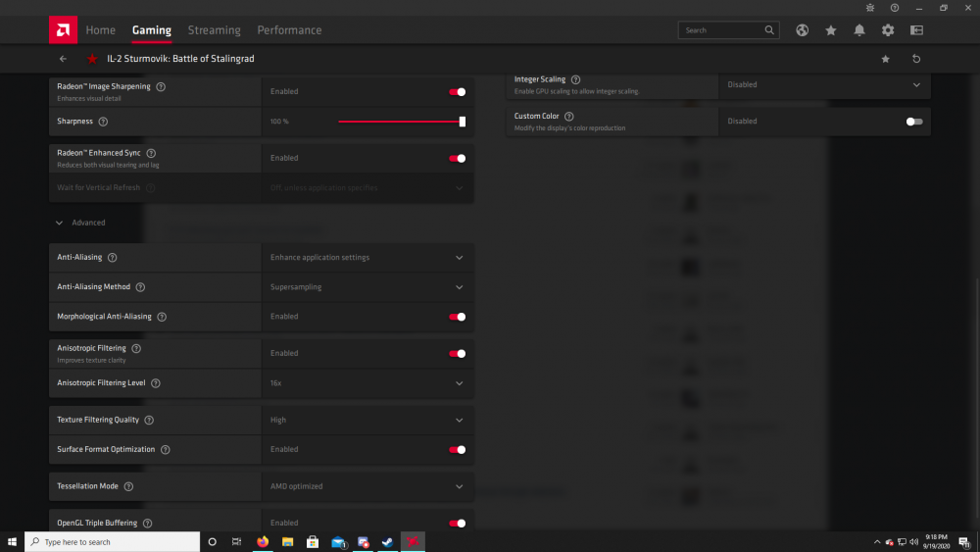Switch to the Streaming tab
The width and height of the screenshot is (980, 552).
pos(214,30)
